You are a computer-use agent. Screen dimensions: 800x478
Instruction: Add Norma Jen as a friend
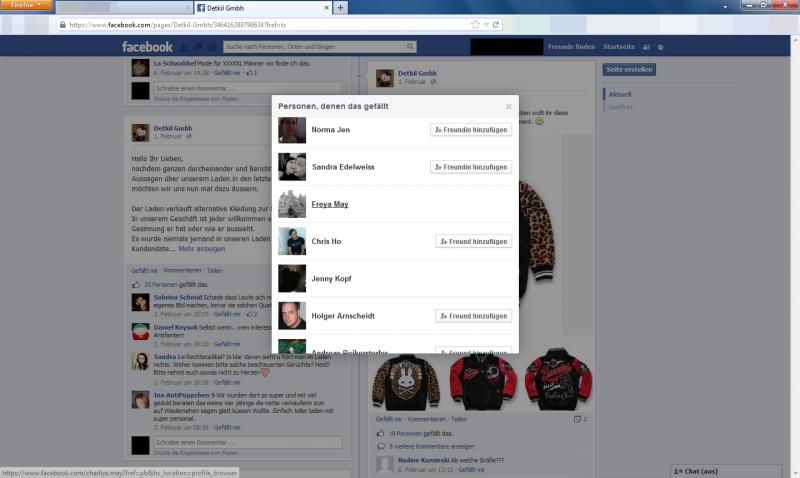point(470,130)
